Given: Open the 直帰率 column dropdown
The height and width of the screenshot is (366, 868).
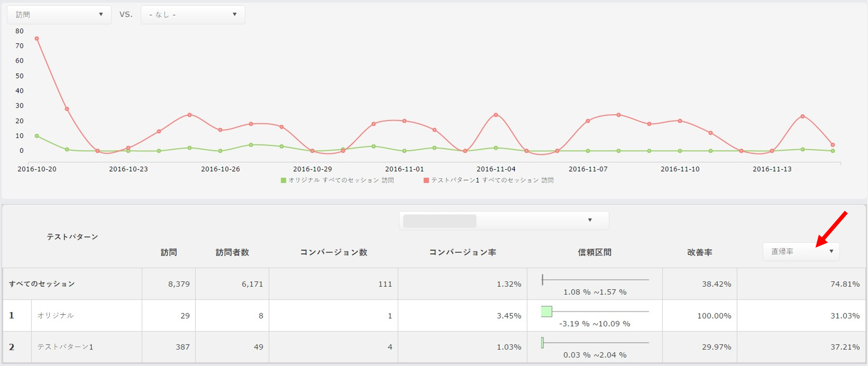Looking at the screenshot, I should point(801,252).
